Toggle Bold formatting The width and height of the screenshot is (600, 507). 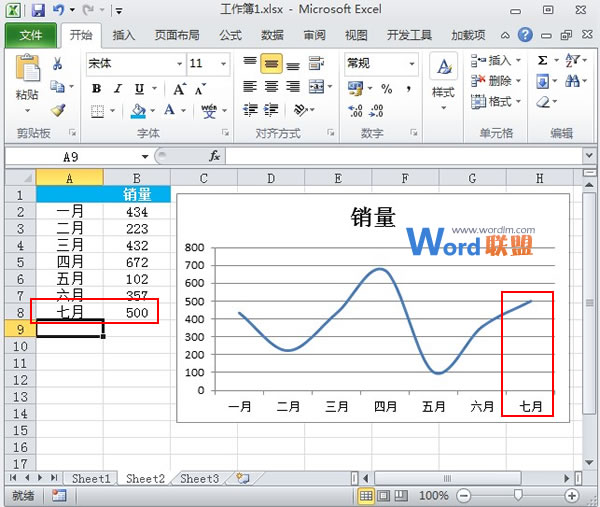tap(96, 89)
